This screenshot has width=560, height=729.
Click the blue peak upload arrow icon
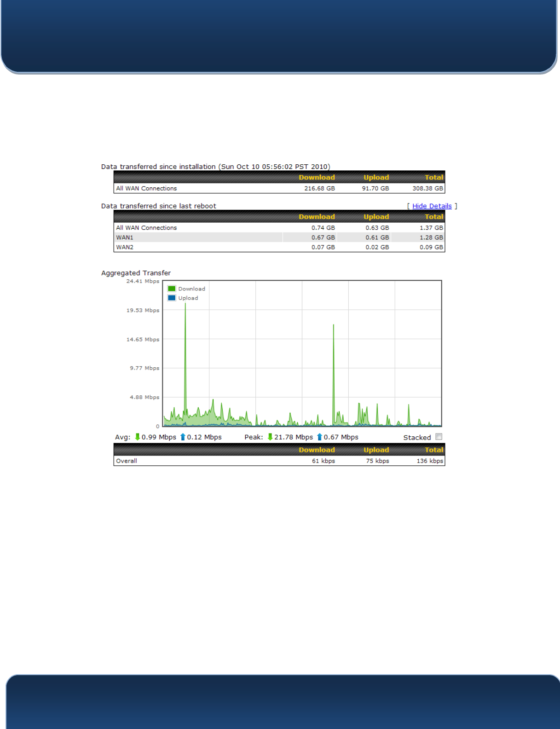click(319, 437)
